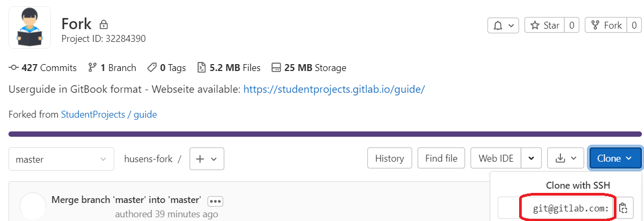
Task: Open the 0 Tags link
Action: click(167, 68)
